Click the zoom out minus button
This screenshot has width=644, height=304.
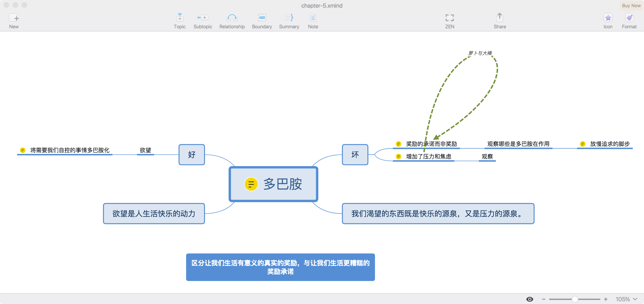[543, 299]
